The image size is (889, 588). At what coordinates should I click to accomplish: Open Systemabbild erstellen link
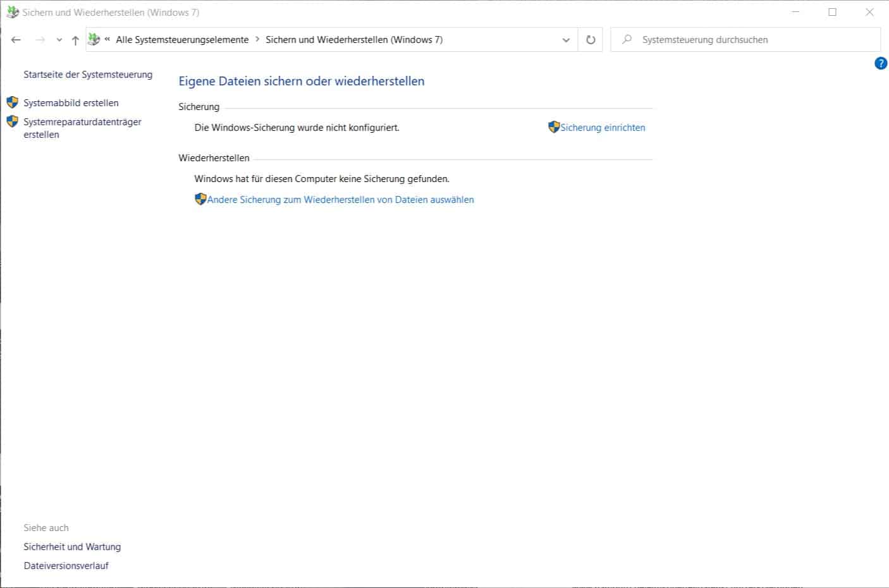click(71, 103)
